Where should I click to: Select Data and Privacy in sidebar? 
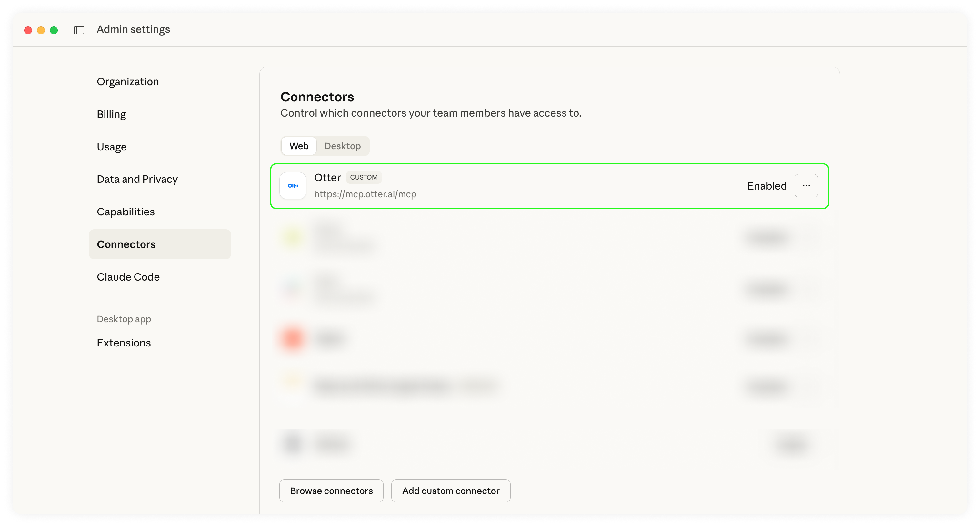[137, 179]
